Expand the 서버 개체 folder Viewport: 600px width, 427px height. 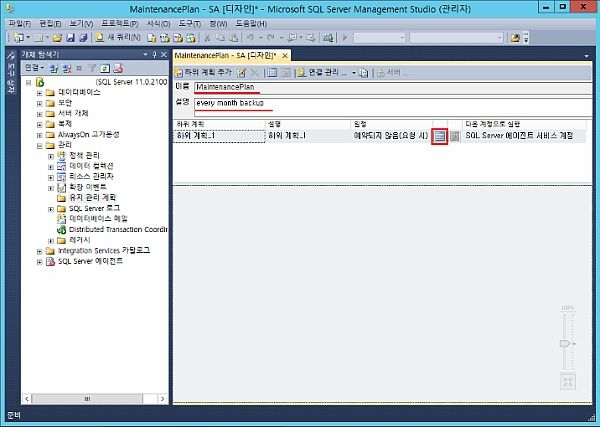39,114
